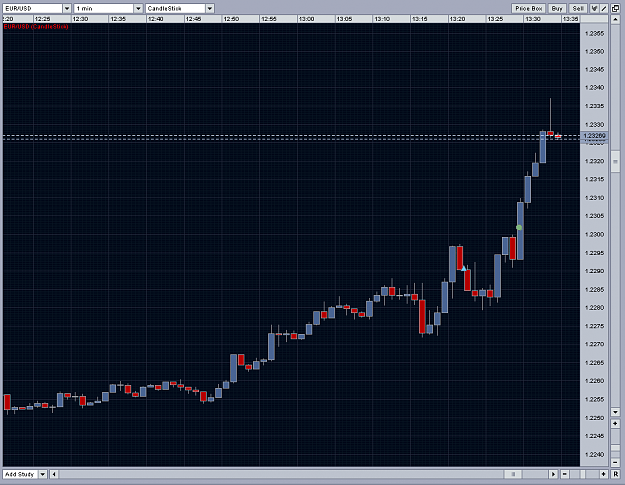
Task: Click the horizontal zoom minus button
Action: point(564,474)
